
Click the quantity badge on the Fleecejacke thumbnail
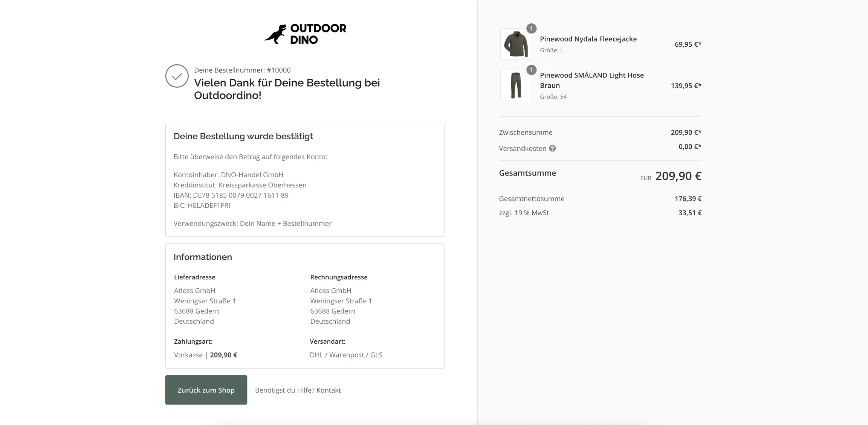[x=531, y=29]
